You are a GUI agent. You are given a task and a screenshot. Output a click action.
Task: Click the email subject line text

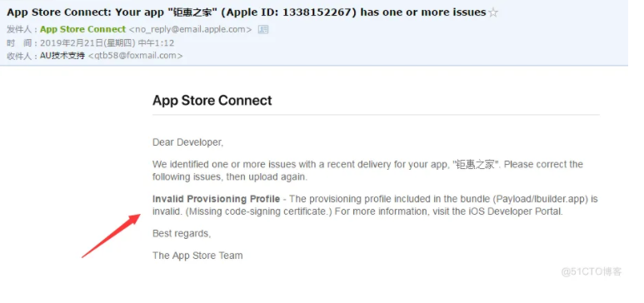(247, 12)
